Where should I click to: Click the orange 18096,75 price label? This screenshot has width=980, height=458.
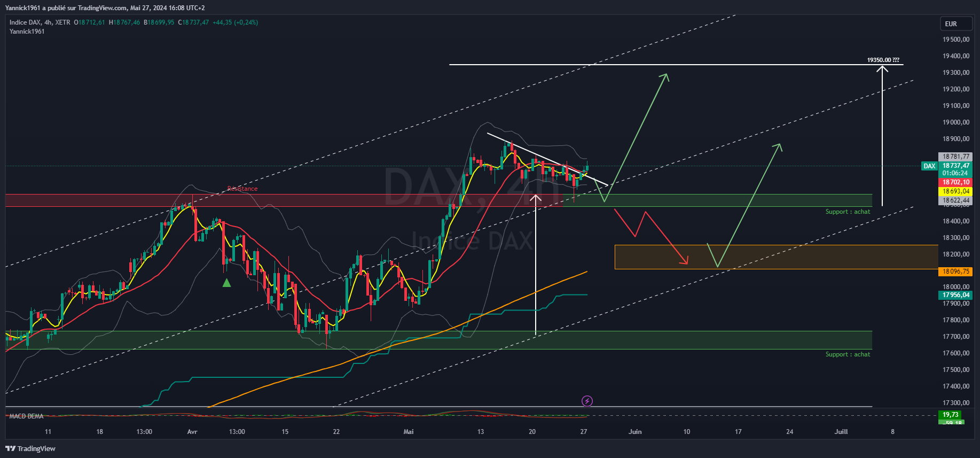955,271
